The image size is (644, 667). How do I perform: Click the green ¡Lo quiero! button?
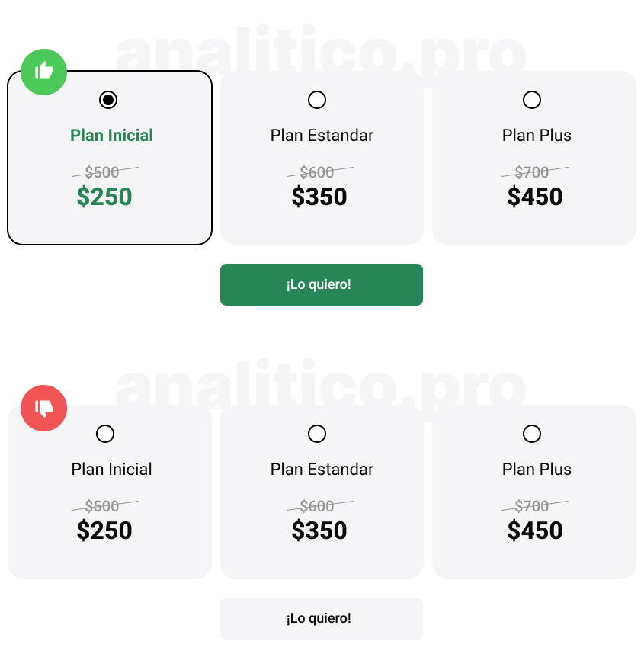coord(322,284)
